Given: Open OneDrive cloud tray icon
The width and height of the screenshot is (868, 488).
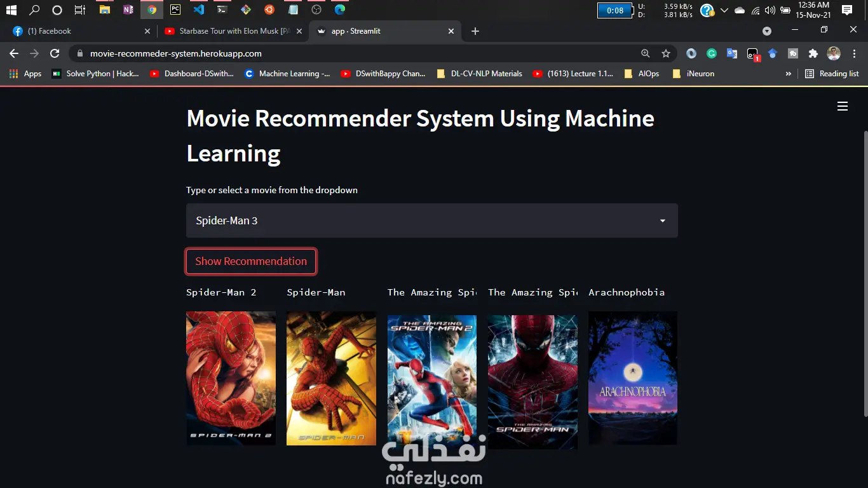Looking at the screenshot, I should click(x=740, y=10).
